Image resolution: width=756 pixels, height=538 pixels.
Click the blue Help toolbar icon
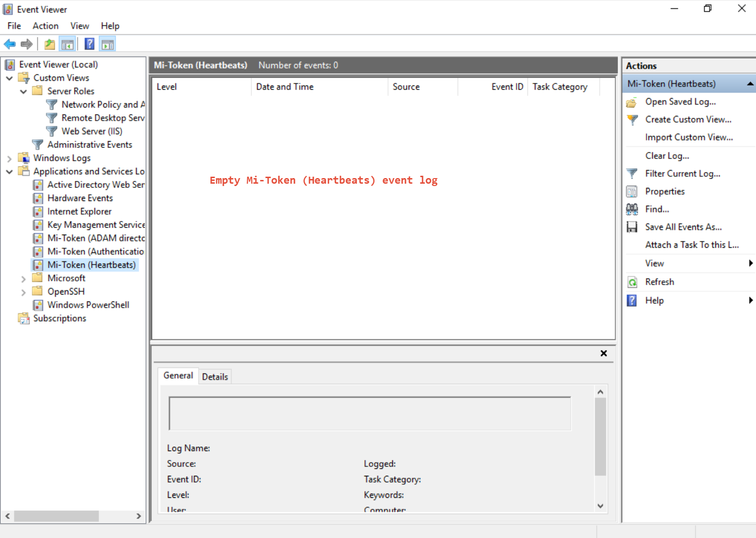tap(89, 44)
